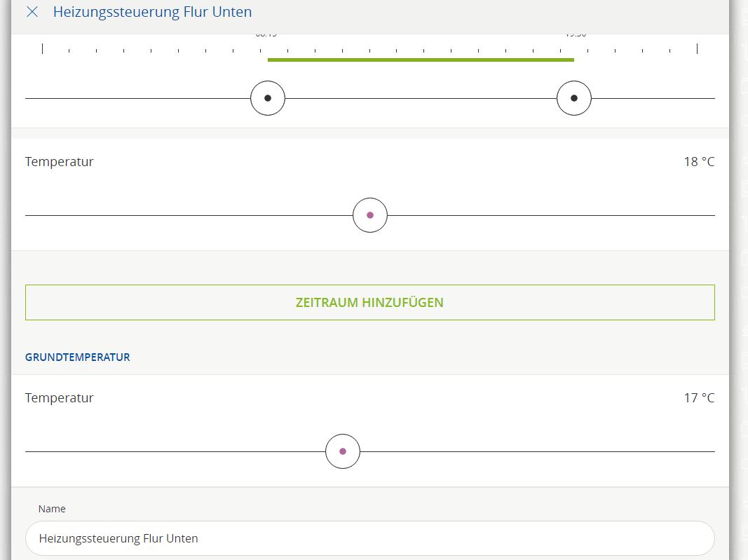Click the start time slider handle
Screen dimensions: 748x560
pyautogui.click(x=268, y=99)
